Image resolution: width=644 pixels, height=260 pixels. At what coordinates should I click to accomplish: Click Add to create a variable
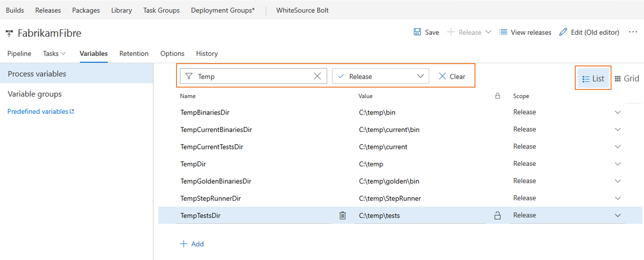pos(192,244)
